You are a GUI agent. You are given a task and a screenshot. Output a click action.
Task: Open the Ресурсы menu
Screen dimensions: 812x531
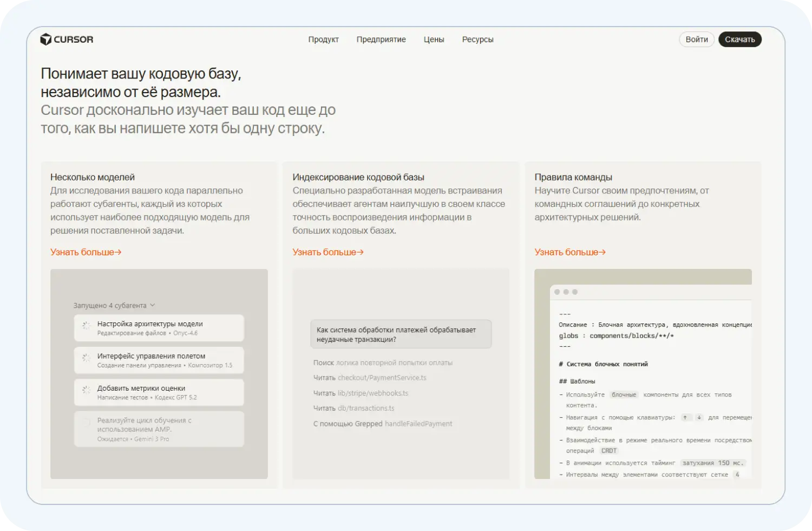[477, 40]
